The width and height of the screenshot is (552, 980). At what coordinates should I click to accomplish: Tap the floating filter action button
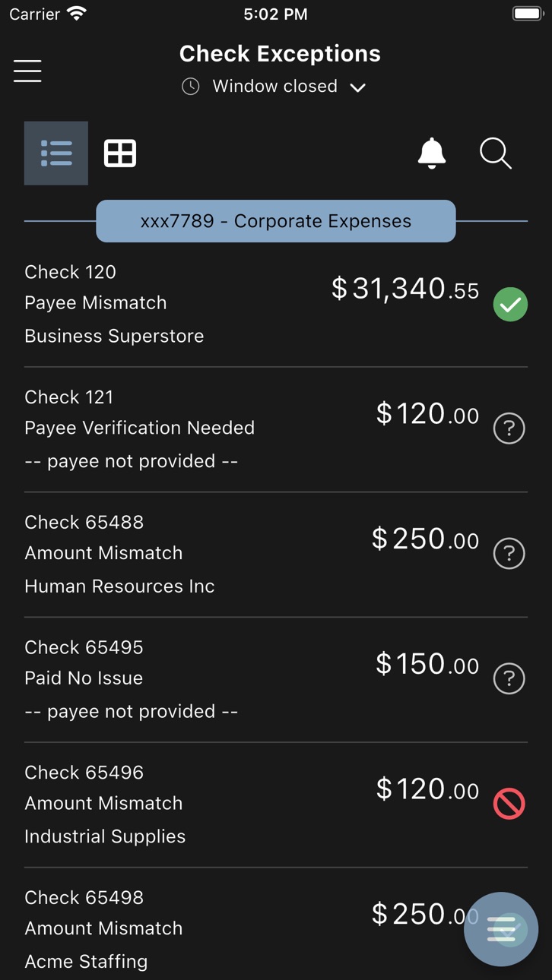[x=501, y=929]
